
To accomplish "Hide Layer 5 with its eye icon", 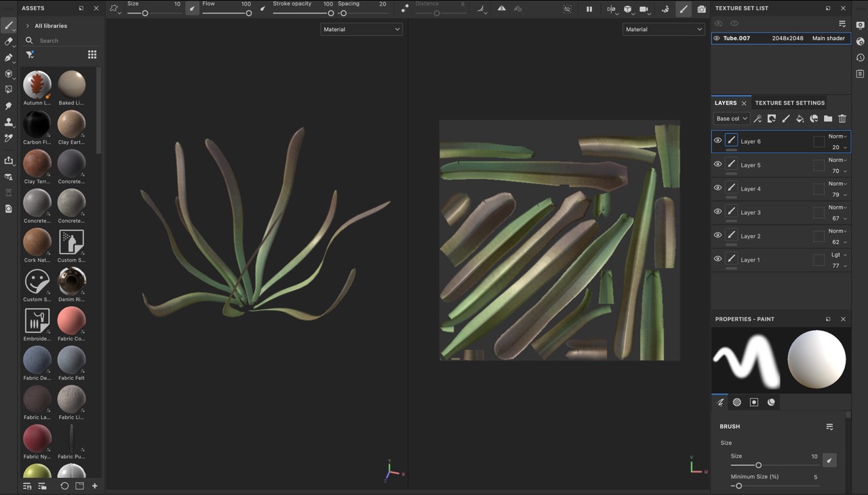I will point(717,164).
